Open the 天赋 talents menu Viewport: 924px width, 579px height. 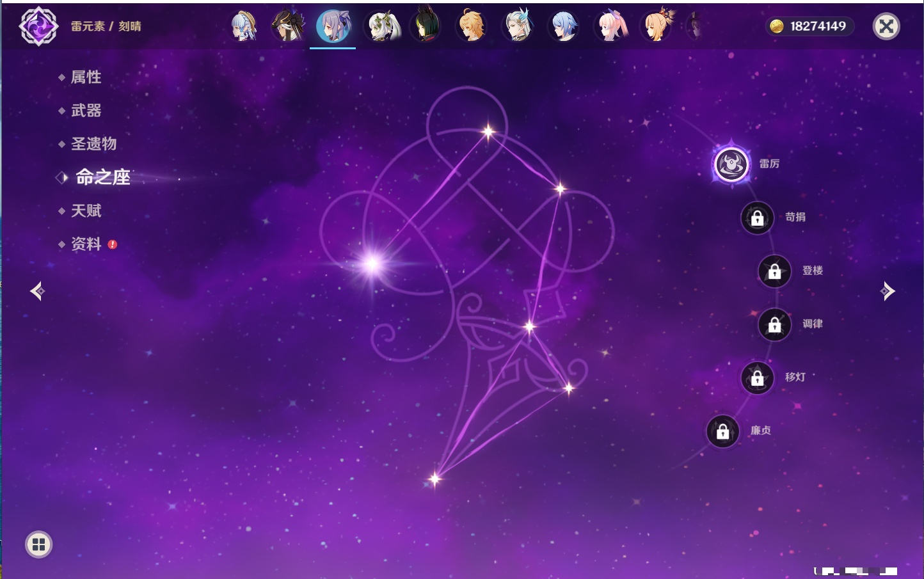pos(86,210)
